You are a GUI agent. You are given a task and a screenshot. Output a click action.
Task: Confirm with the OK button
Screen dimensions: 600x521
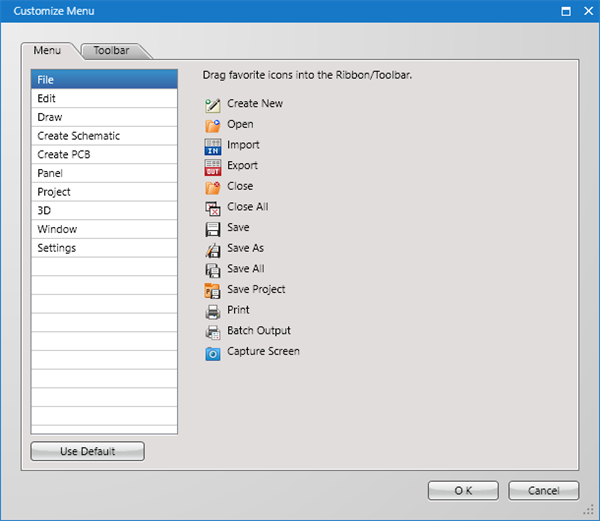click(x=462, y=491)
